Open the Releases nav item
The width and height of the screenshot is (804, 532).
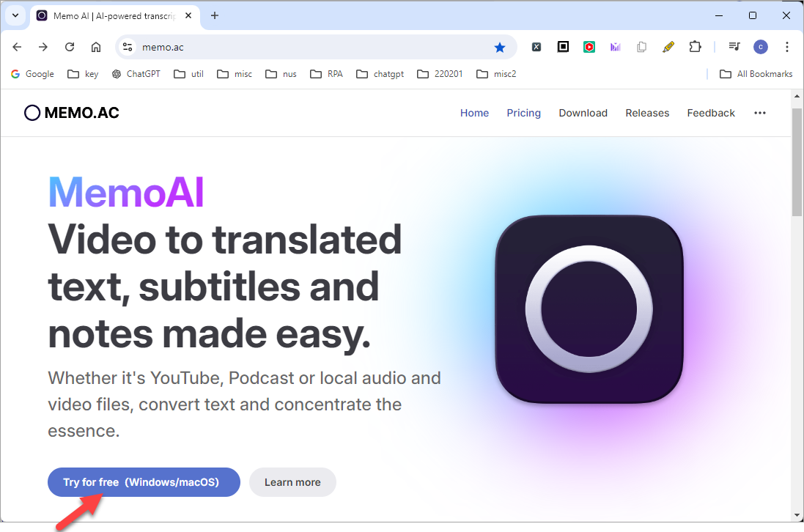[647, 113]
